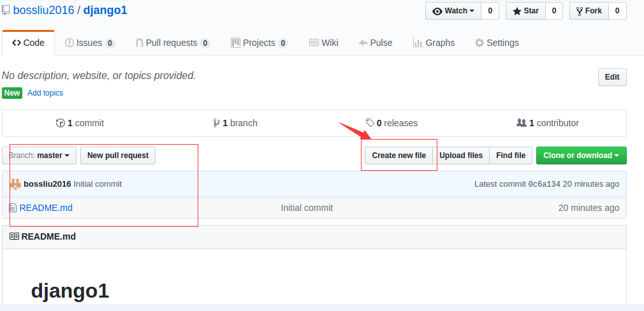The width and height of the screenshot is (644, 311).
Task: Open commit hash 0c6a134
Action: click(x=544, y=184)
